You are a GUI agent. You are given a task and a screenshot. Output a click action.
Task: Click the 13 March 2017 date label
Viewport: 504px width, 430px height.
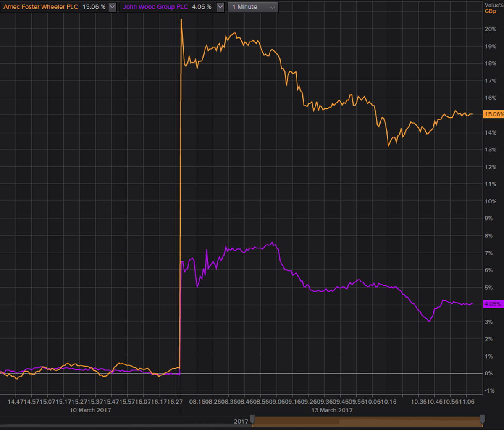(332, 410)
